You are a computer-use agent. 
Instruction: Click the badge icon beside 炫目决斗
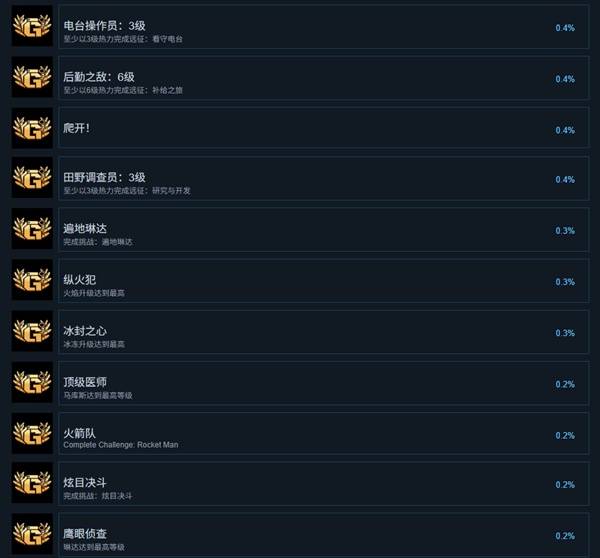coord(32,483)
